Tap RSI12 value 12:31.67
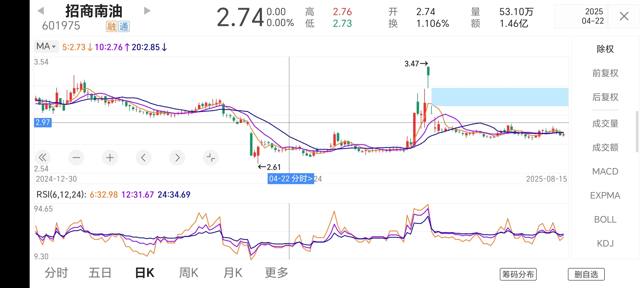The height and width of the screenshot is (288, 644). [x=138, y=195]
